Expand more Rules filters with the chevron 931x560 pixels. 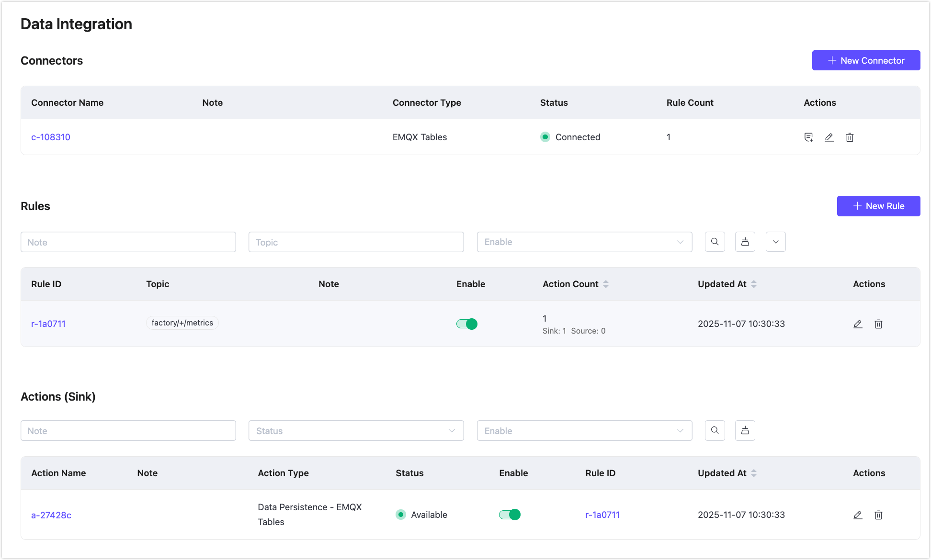(x=775, y=242)
